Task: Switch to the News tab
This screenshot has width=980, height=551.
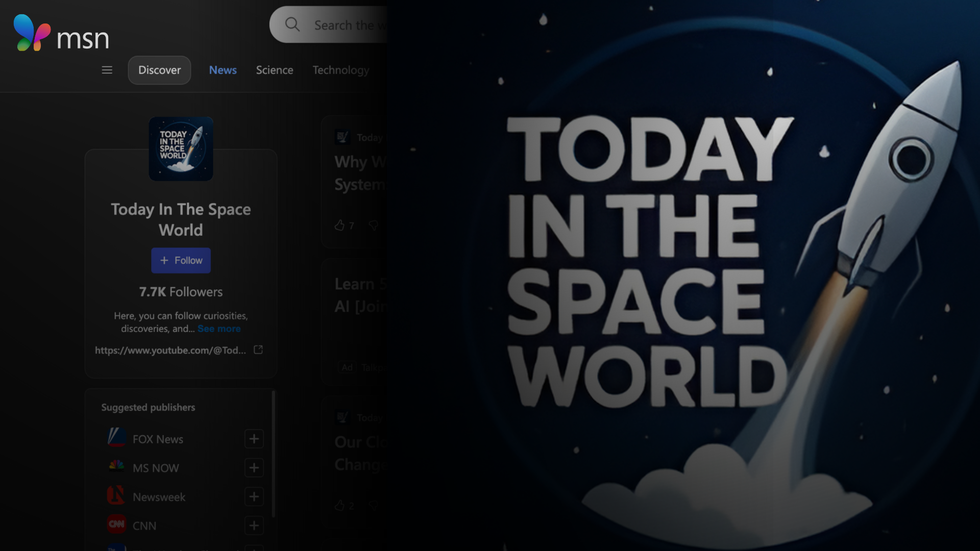Action: click(223, 70)
